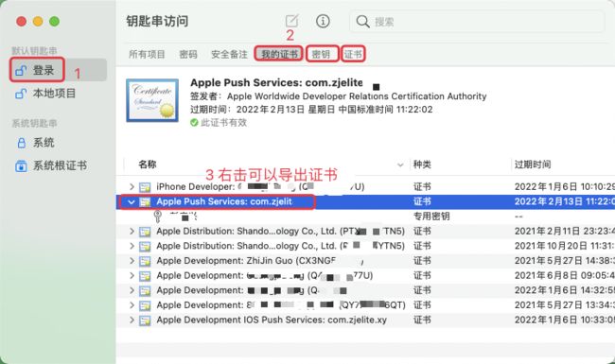Screen dimensions: 615x364
Task: Click certificate icon of ZhiJin Guo row
Action: pyautogui.click(x=145, y=261)
